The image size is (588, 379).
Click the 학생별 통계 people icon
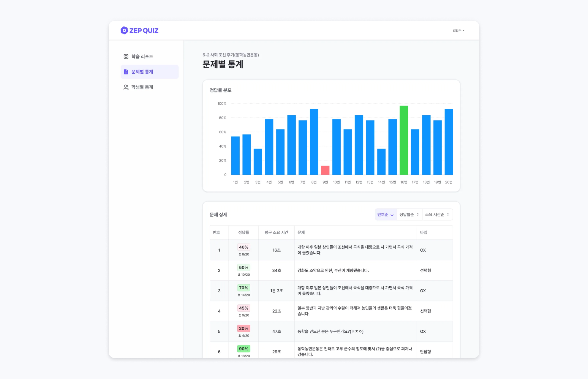click(x=126, y=87)
